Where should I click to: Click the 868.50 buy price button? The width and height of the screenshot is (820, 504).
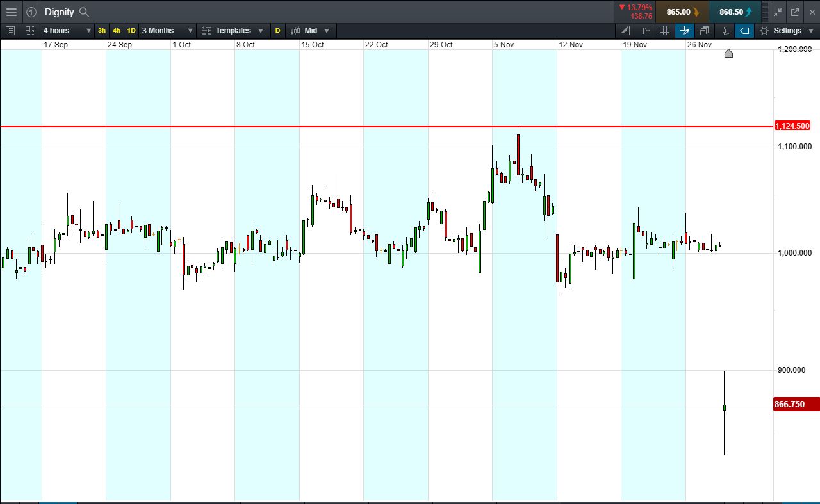pos(735,12)
